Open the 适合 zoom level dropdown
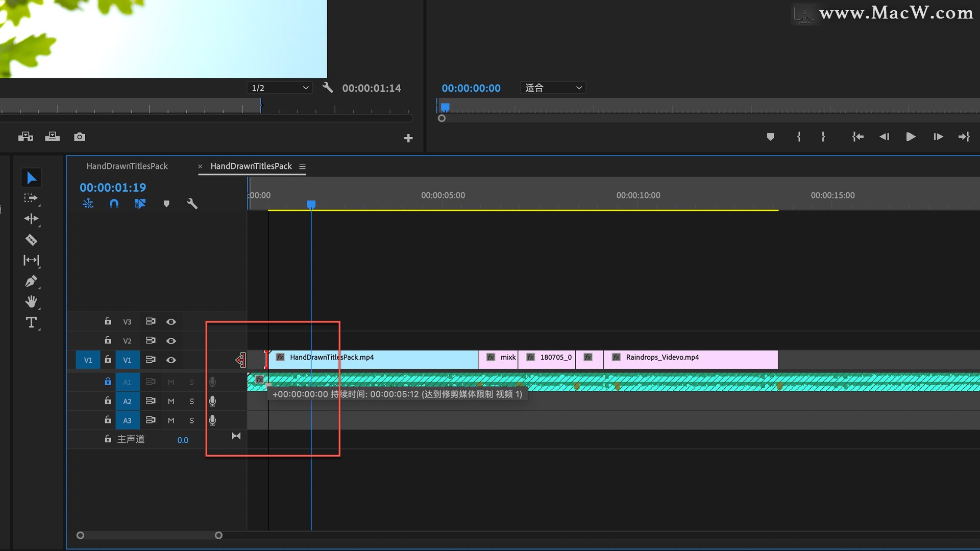 click(553, 88)
